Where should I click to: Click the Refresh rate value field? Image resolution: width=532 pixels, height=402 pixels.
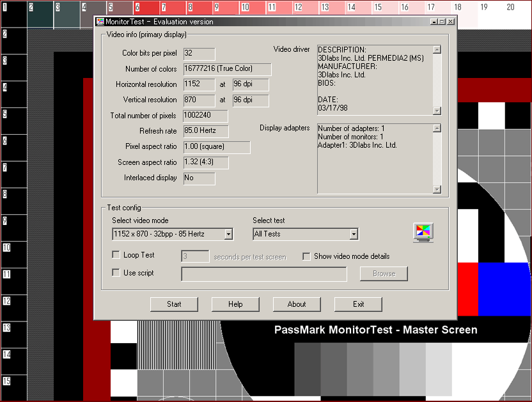(x=206, y=132)
